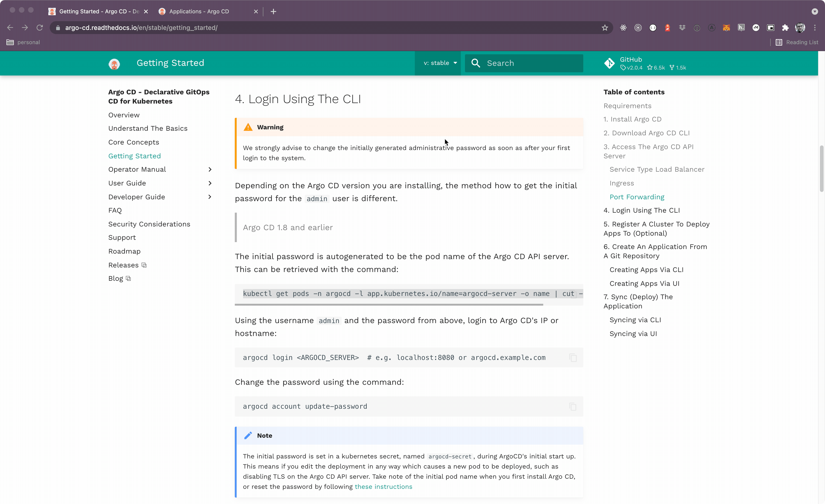Screen dimensions: 825x504
Task: Jump to '4. Login Using The CLI'
Action: click(642, 210)
